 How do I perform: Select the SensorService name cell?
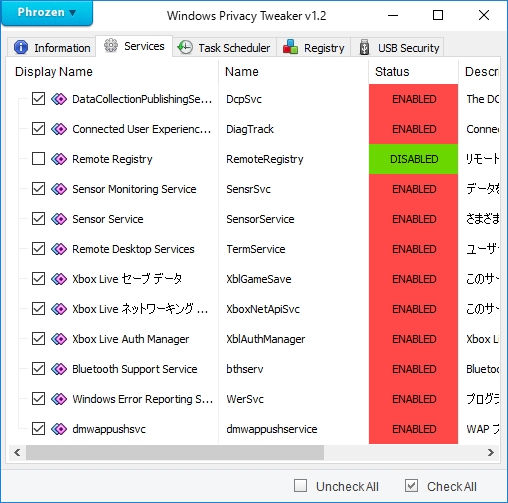tap(260, 219)
